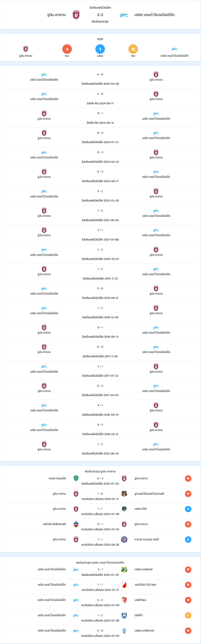Click the FK Sochi club crest
The image size is (201, 644).
pos(124,509)
